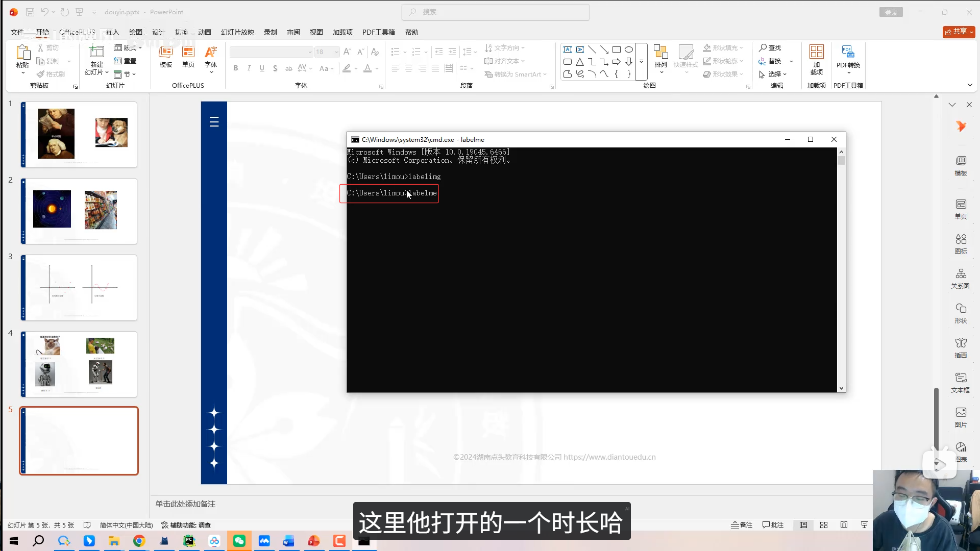The width and height of the screenshot is (980, 551).
Task: Expand the font size dropdown
Action: tap(336, 52)
